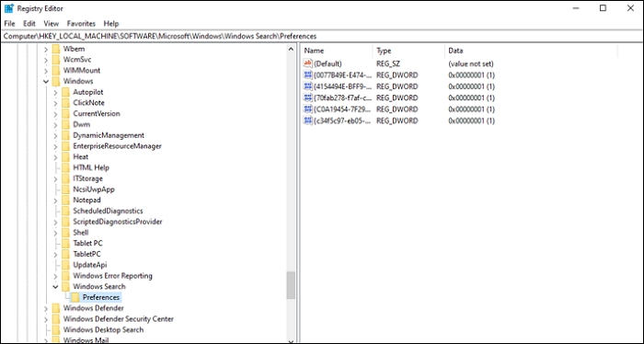Viewport: 644px width, 344px height.
Task: Select the (value not set) data cell
Action: [x=471, y=63]
